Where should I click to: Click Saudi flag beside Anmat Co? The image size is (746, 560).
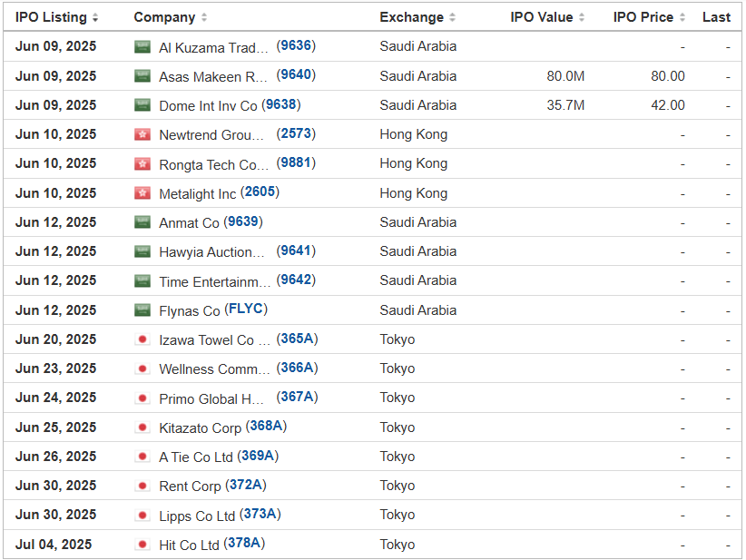(x=142, y=222)
